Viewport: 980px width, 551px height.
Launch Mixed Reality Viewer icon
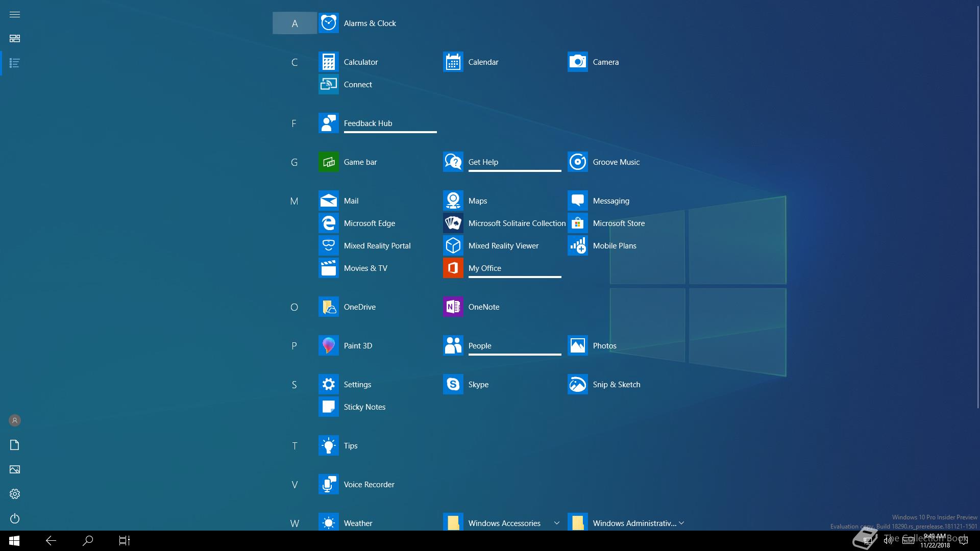(453, 246)
